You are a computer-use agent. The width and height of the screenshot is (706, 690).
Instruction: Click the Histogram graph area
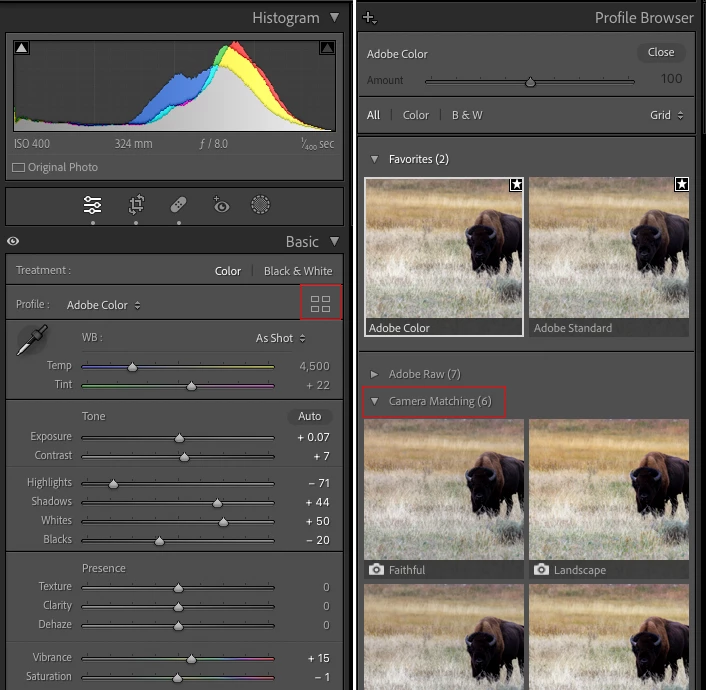point(175,86)
